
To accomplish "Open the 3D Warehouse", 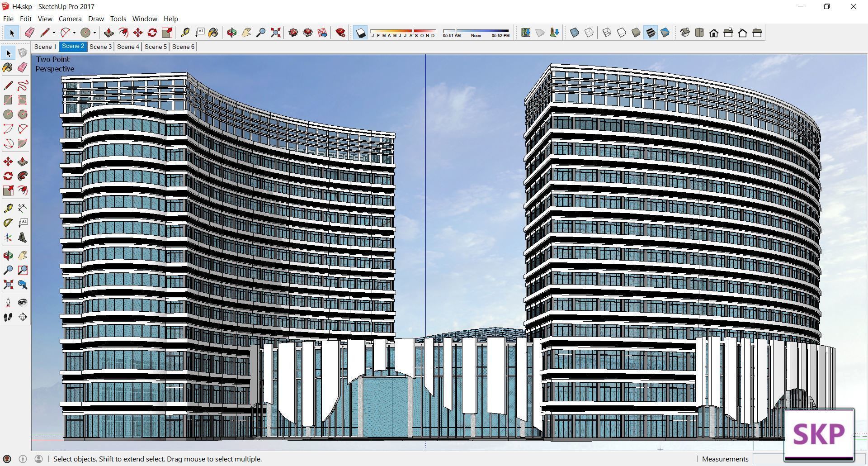I will (293, 33).
